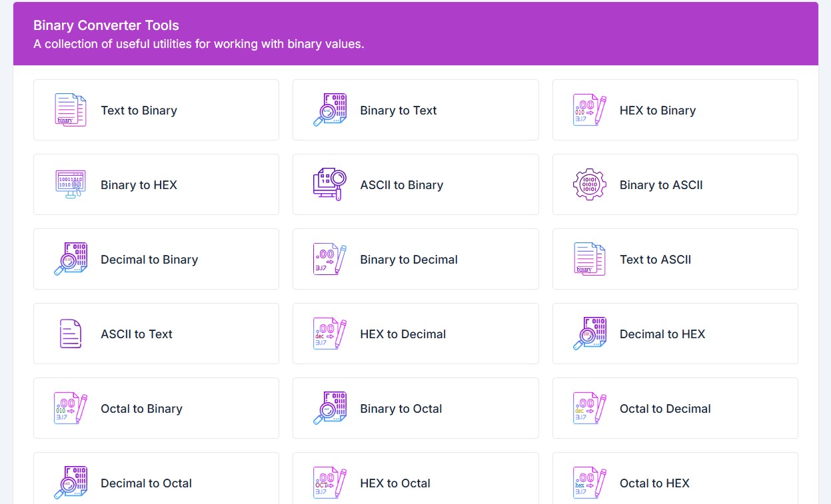Click the Binary to Text magnifier icon

tap(330, 110)
